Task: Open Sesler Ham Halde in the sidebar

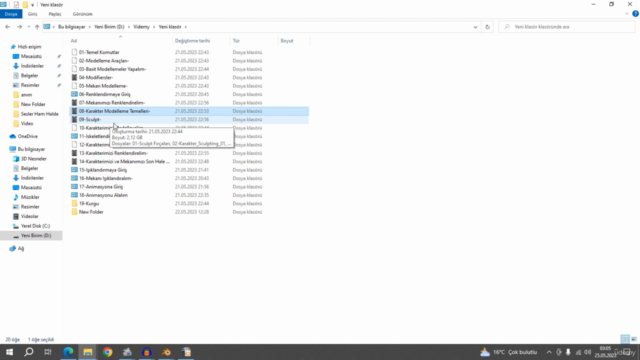Action: click(40, 114)
